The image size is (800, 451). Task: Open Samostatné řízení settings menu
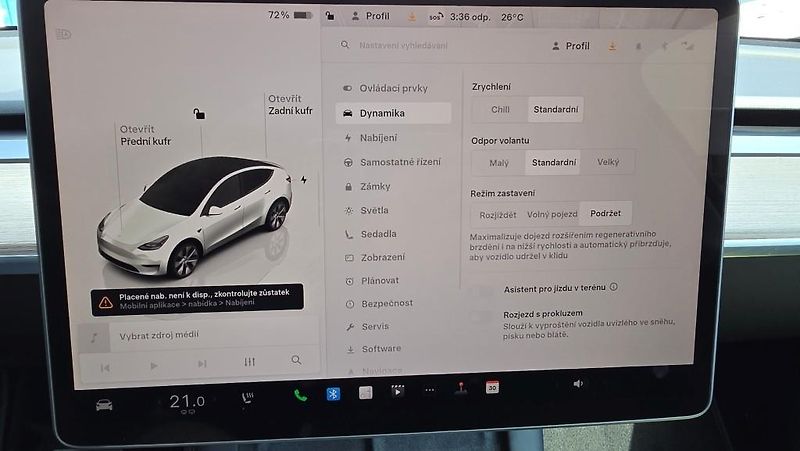point(393,162)
